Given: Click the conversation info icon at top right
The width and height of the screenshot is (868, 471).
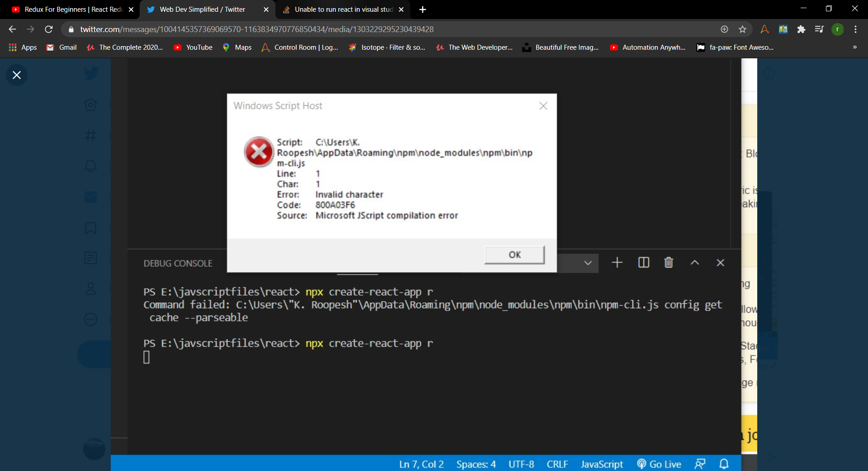Looking at the screenshot, I should pyautogui.click(x=769, y=73).
